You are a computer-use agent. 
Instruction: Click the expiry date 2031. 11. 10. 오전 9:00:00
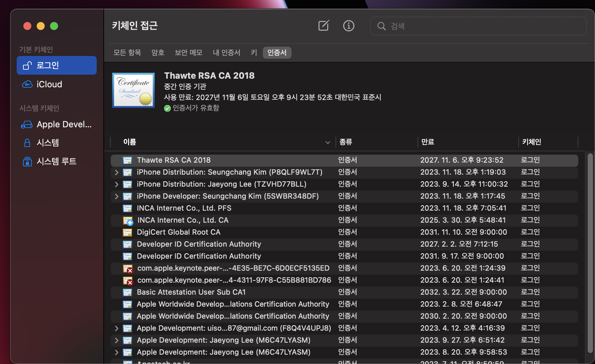[464, 232]
